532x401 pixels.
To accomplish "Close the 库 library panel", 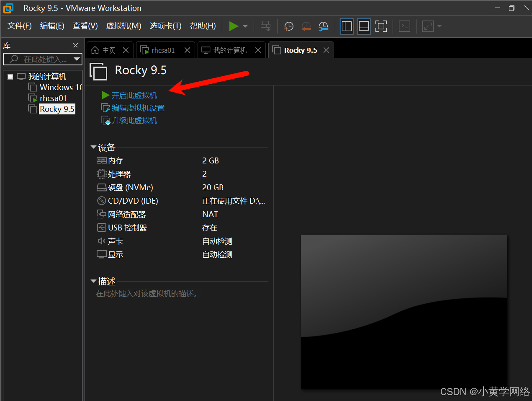I will 75,45.
